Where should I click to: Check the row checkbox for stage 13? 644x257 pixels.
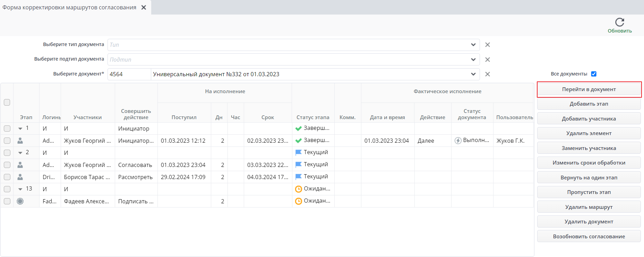[x=7, y=189]
